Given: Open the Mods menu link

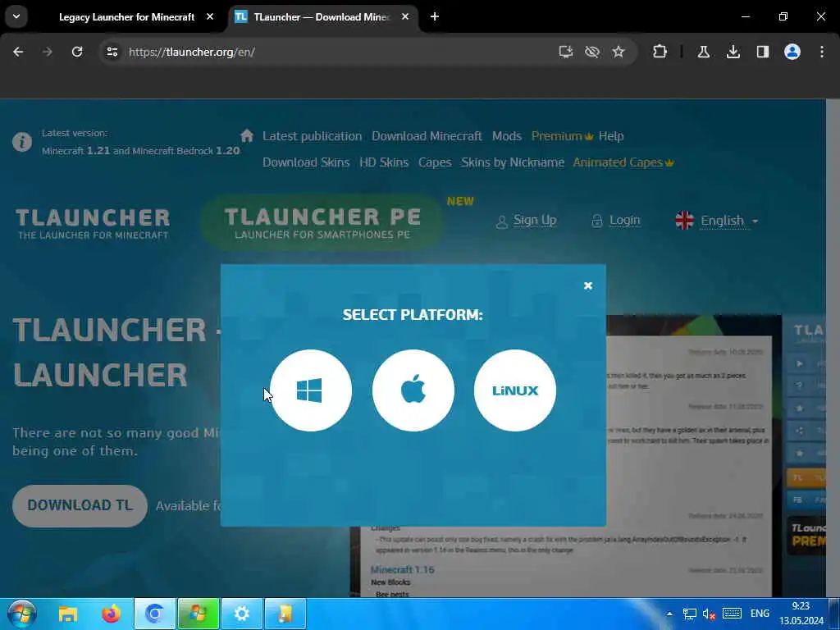Looking at the screenshot, I should [x=507, y=136].
